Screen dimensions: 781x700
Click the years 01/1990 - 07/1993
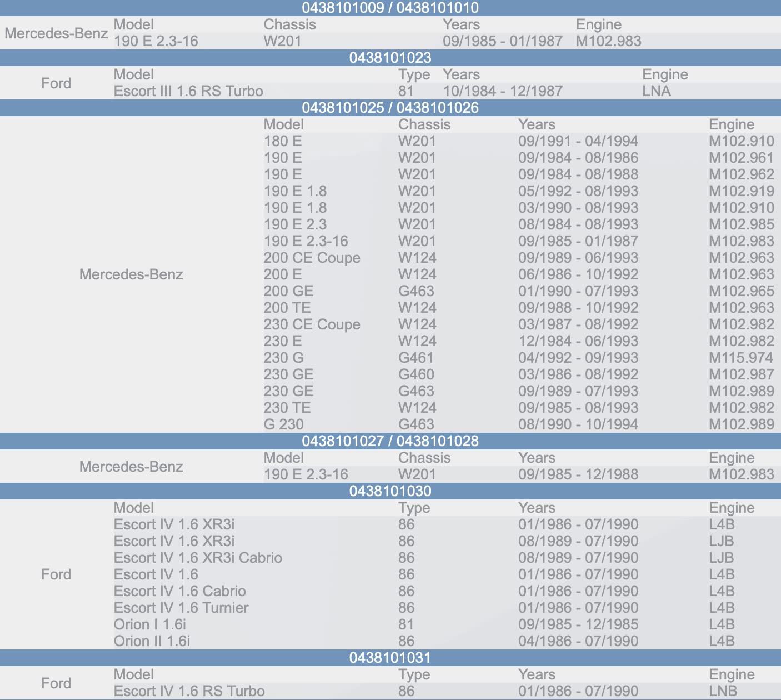(x=578, y=291)
